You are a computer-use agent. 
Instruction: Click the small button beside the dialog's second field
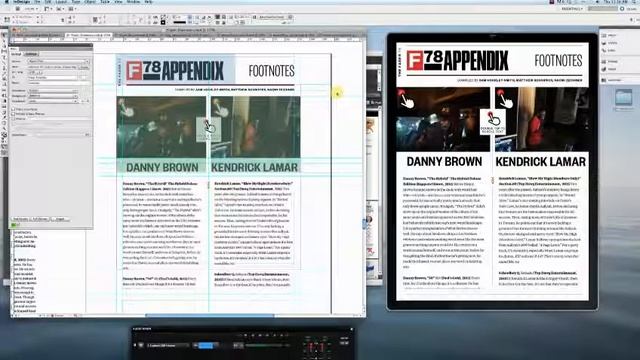pyautogui.click(x=84, y=67)
